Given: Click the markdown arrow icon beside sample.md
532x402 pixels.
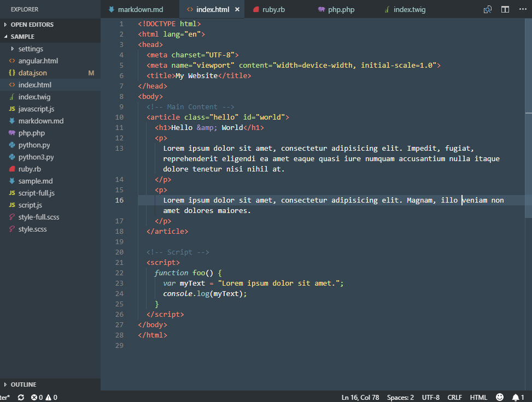Looking at the screenshot, I should (12, 181).
